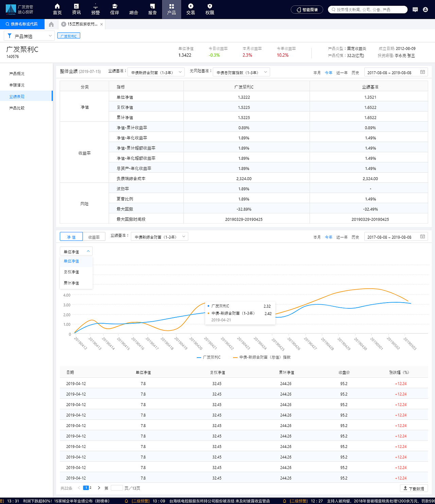Select 今年 in the performance table header
Viewport: 435px width, 504px height.
click(x=329, y=72)
